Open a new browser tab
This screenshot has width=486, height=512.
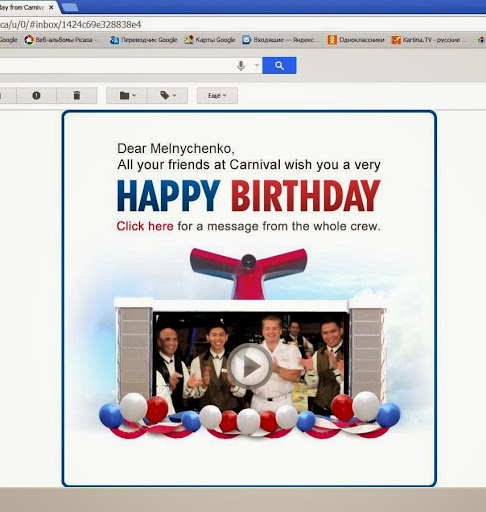[70, 7]
